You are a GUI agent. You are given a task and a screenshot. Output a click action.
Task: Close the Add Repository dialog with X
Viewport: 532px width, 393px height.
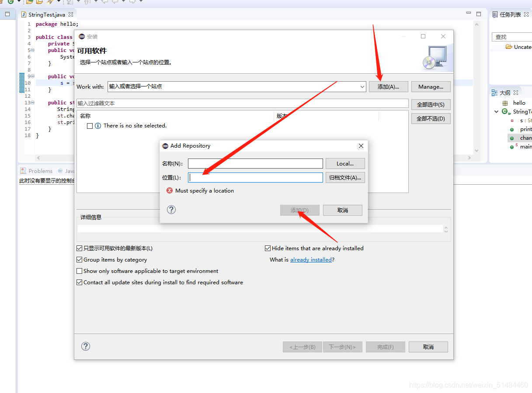[361, 146]
